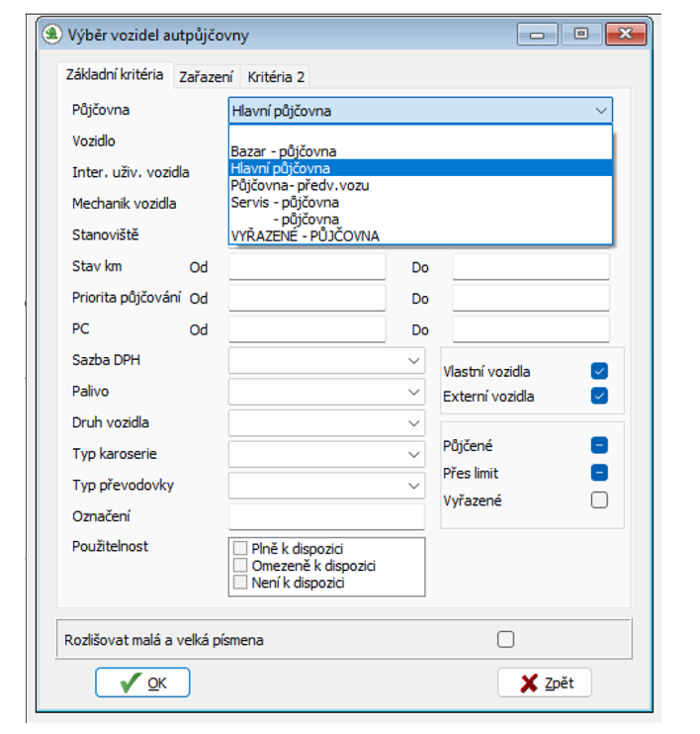Choose Bazar - půjčovna from the list

pos(284,151)
